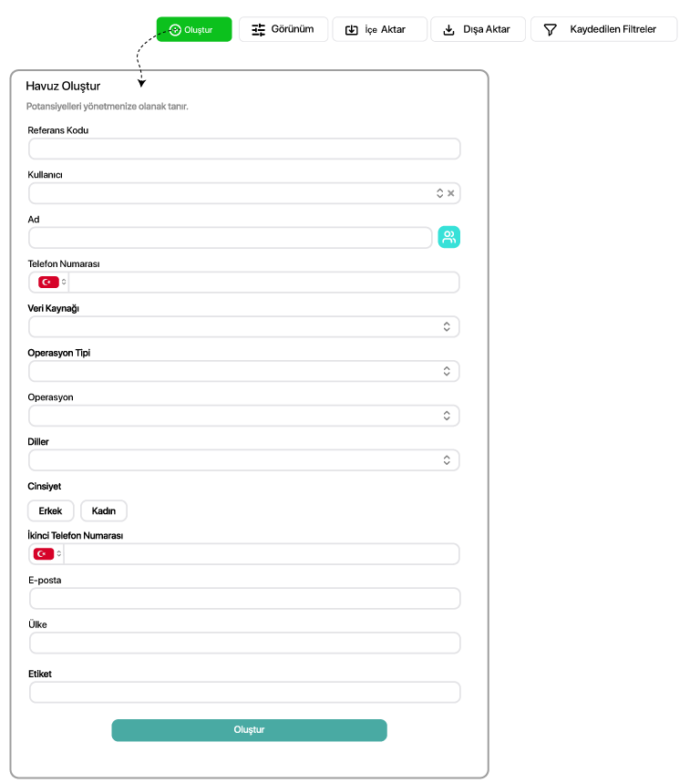Open the Veri Kaynağı dropdown

[244, 326]
